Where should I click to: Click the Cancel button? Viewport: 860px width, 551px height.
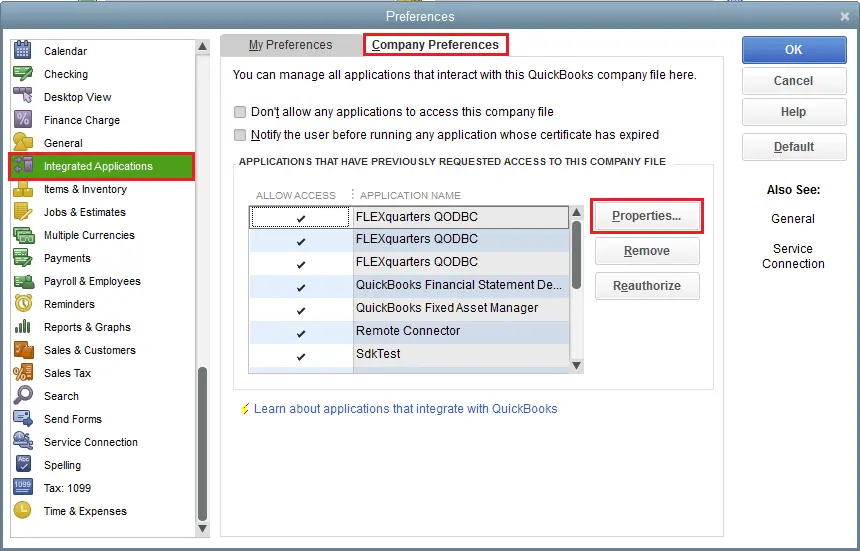(794, 81)
